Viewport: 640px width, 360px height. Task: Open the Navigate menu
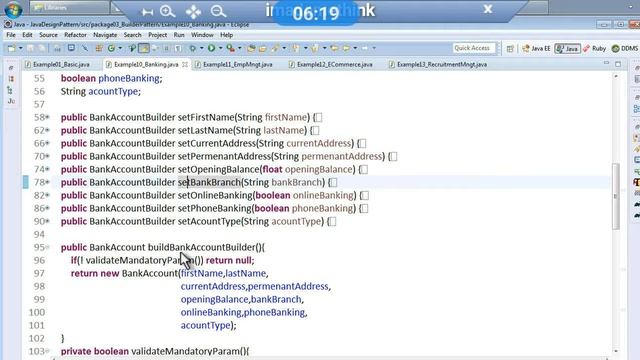[x=105, y=35]
